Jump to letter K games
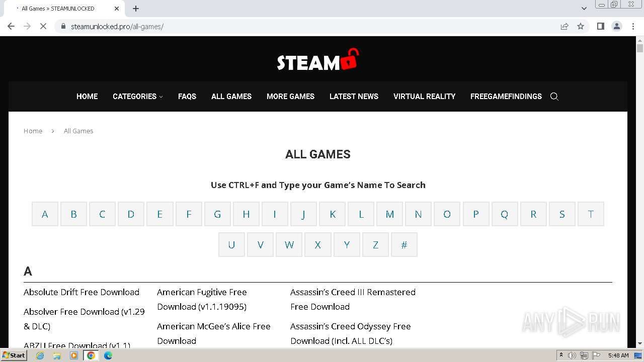The width and height of the screenshot is (644, 362). coord(333,214)
